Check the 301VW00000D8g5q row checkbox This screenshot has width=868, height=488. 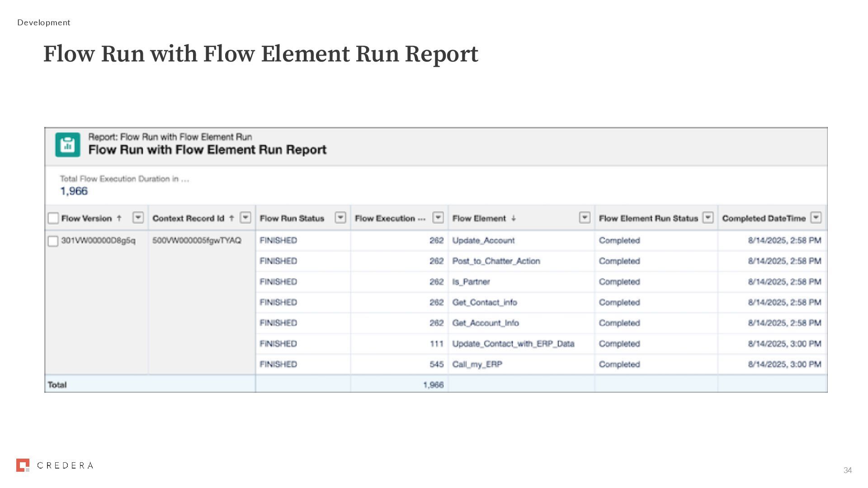pos(53,241)
